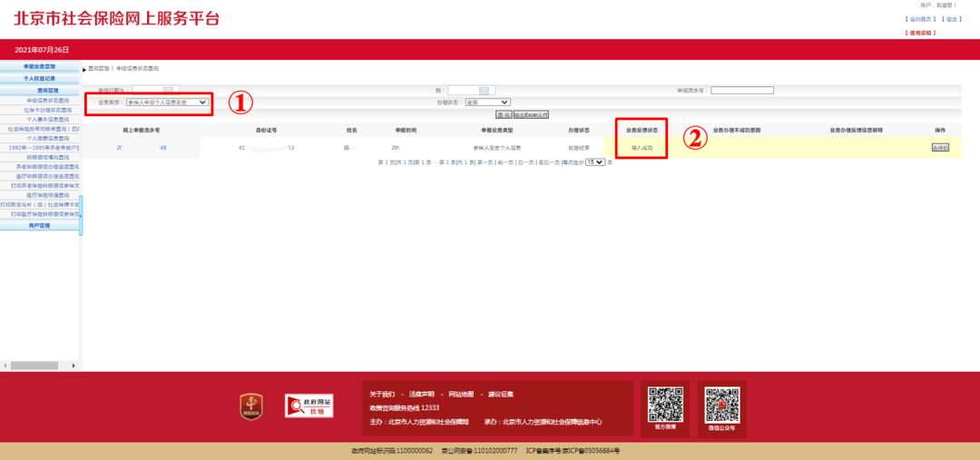Select 个人基本信息查询 in the sidebar
This screenshot has height=460, width=980.
[48, 120]
